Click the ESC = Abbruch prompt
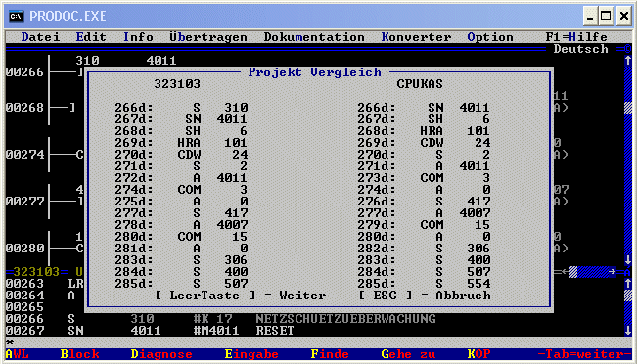This screenshot has height=364, width=637. (x=425, y=296)
